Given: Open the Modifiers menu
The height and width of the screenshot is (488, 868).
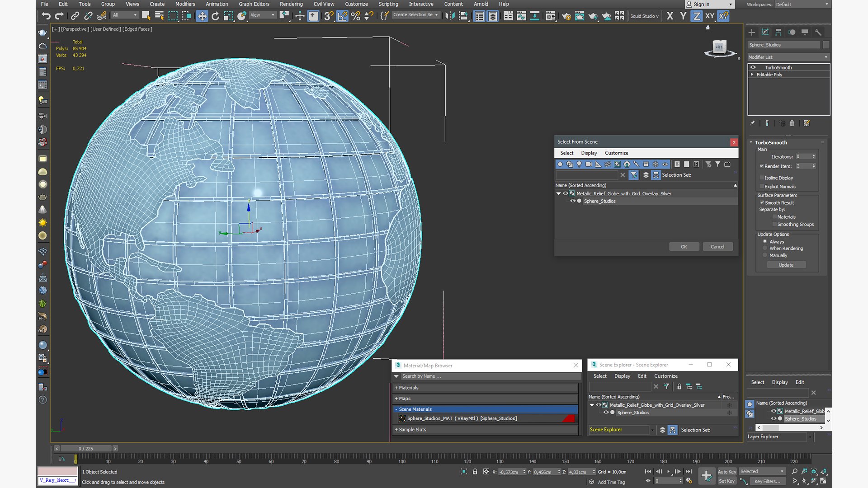Looking at the screenshot, I should coord(185,4).
